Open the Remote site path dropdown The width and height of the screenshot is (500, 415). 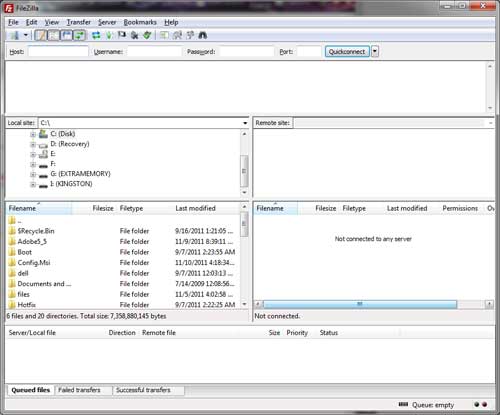pyautogui.click(x=490, y=123)
